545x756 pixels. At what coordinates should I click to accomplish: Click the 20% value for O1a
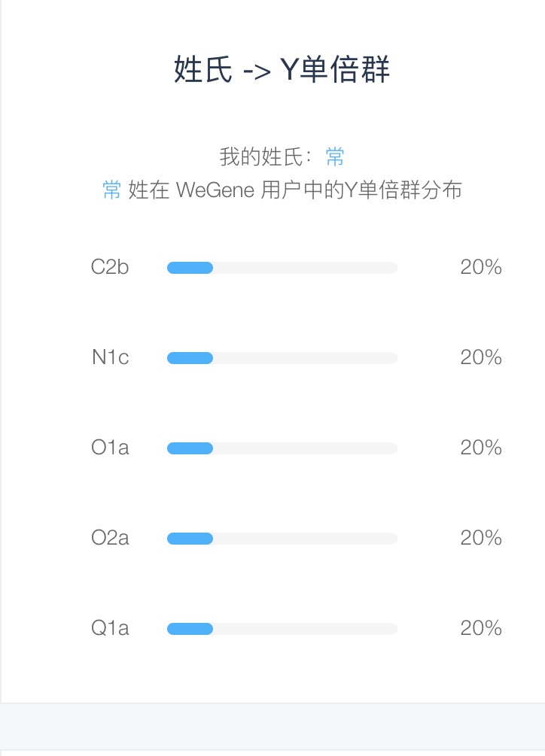(x=481, y=448)
